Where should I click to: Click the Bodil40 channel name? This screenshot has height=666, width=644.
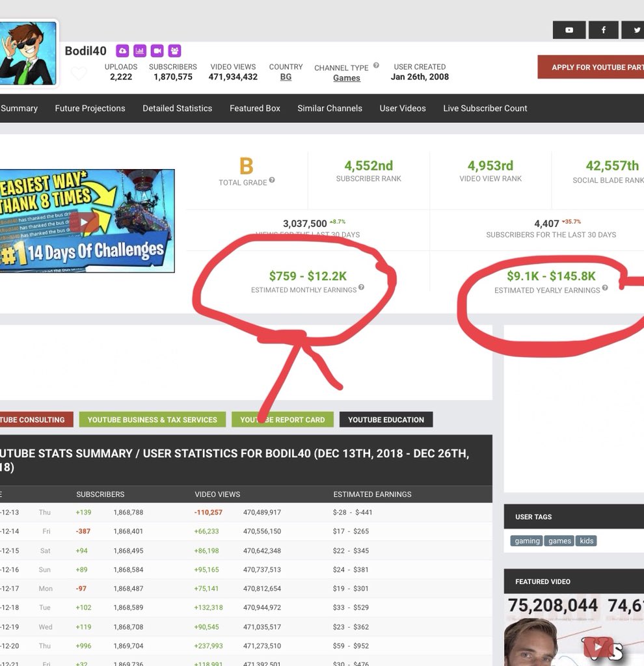click(85, 51)
